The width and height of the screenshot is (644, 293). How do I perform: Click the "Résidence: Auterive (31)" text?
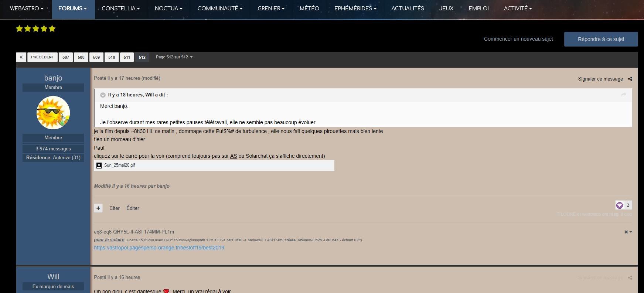tap(53, 157)
